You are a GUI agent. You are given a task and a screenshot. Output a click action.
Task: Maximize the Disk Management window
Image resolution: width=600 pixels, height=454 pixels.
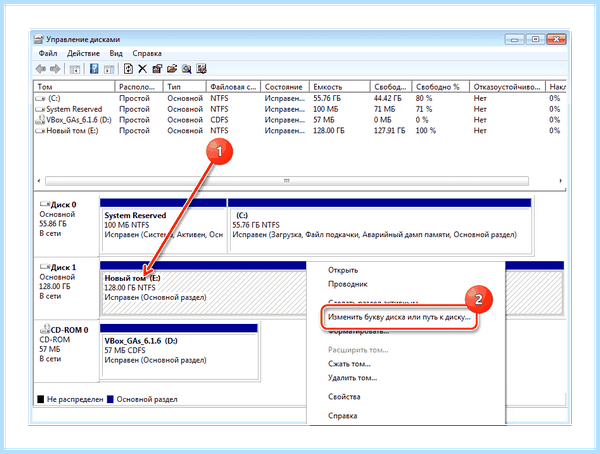[535, 39]
